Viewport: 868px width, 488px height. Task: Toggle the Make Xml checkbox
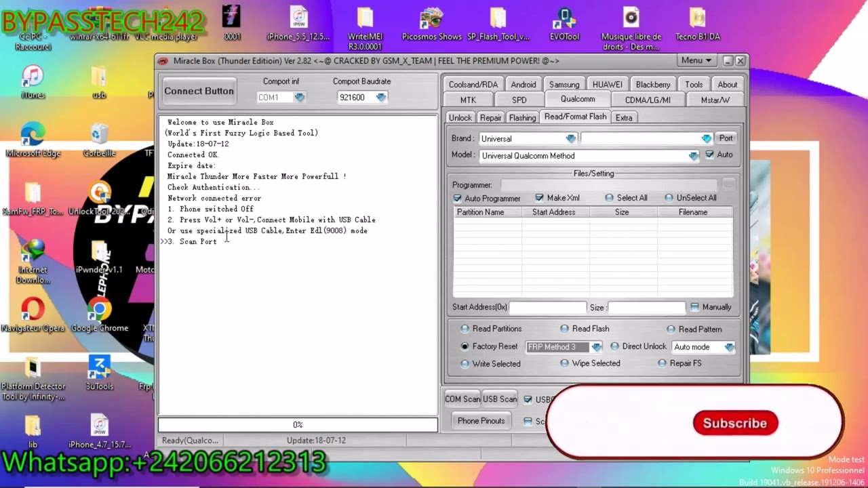539,198
